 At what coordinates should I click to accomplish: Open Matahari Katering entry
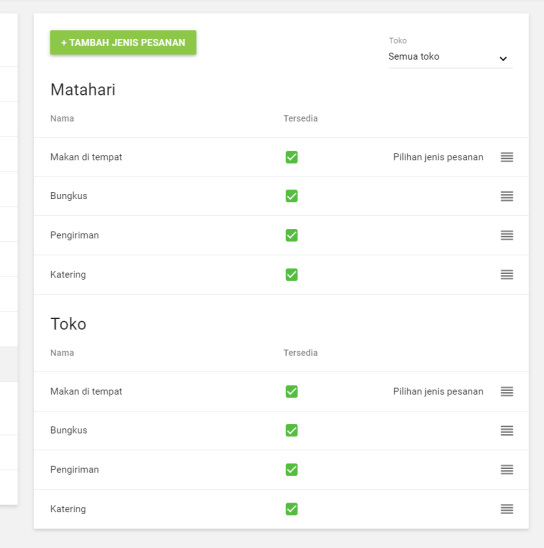coord(281,275)
